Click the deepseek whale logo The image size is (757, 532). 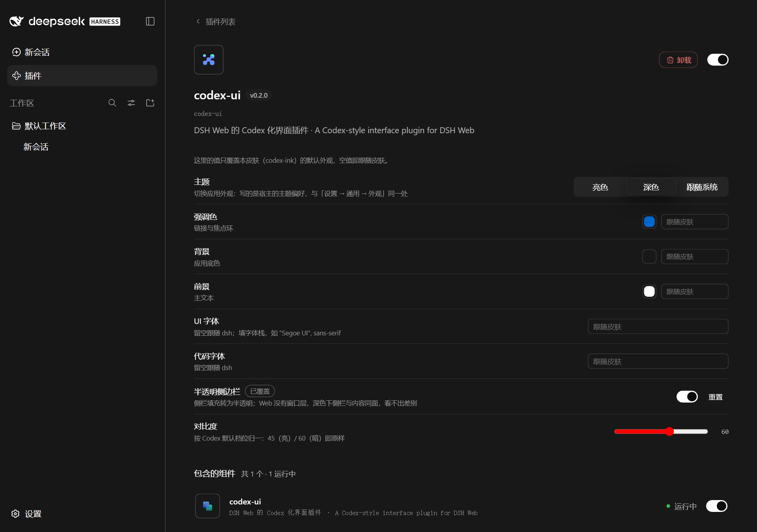tap(17, 21)
